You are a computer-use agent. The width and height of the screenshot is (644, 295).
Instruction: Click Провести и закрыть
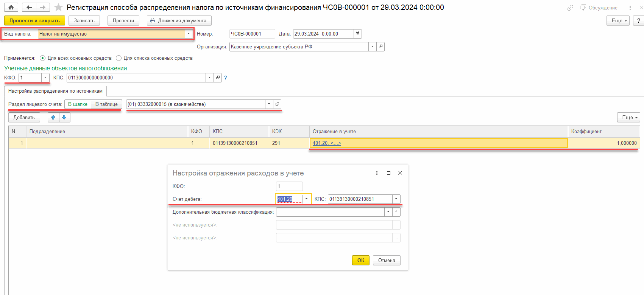(x=34, y=20)
